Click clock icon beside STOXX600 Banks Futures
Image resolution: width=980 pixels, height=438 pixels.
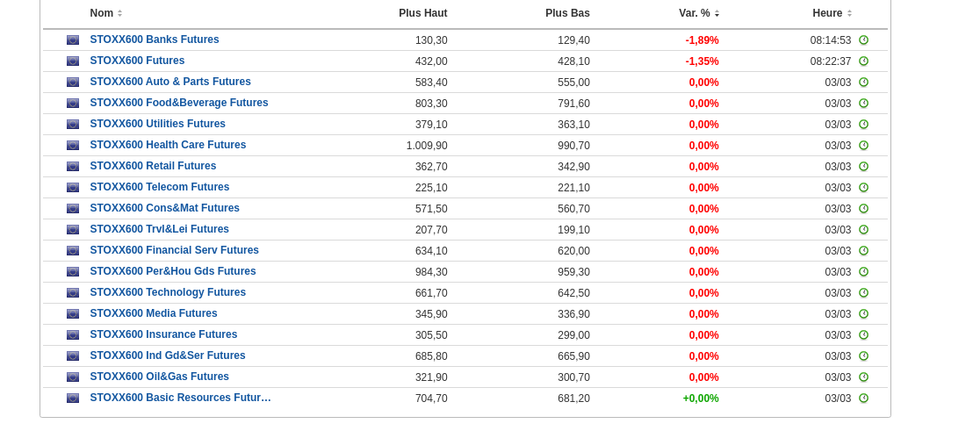tap(863, 40)
